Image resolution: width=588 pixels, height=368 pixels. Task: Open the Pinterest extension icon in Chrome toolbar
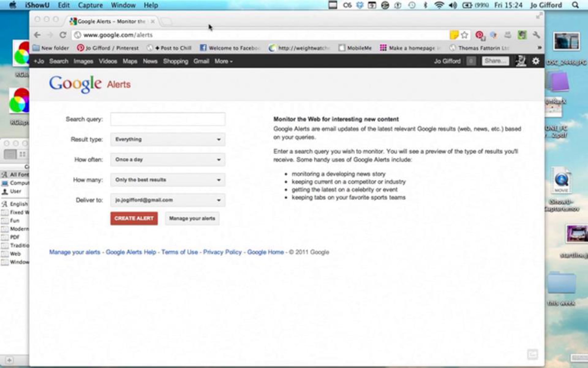click(x=480, y=35)
